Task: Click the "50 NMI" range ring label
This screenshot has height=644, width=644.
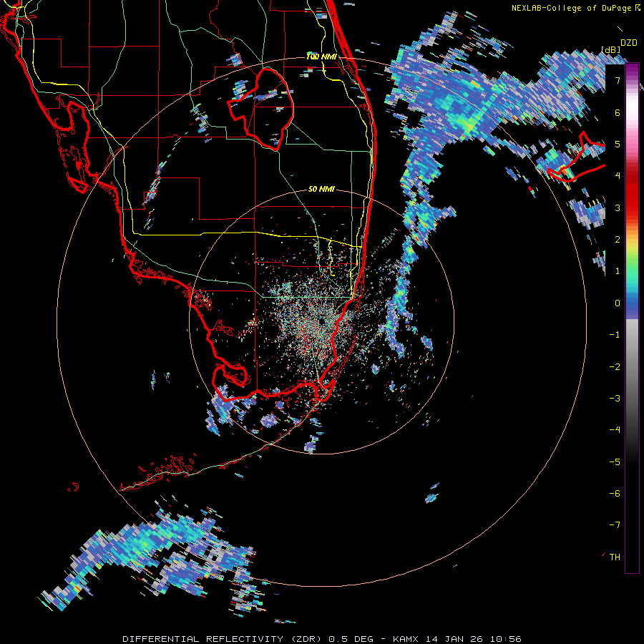Action: (x=321, y=189)
